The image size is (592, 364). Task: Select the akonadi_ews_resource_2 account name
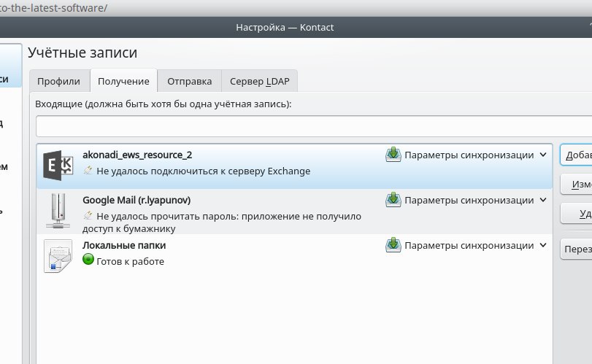(x=137, y=155)
